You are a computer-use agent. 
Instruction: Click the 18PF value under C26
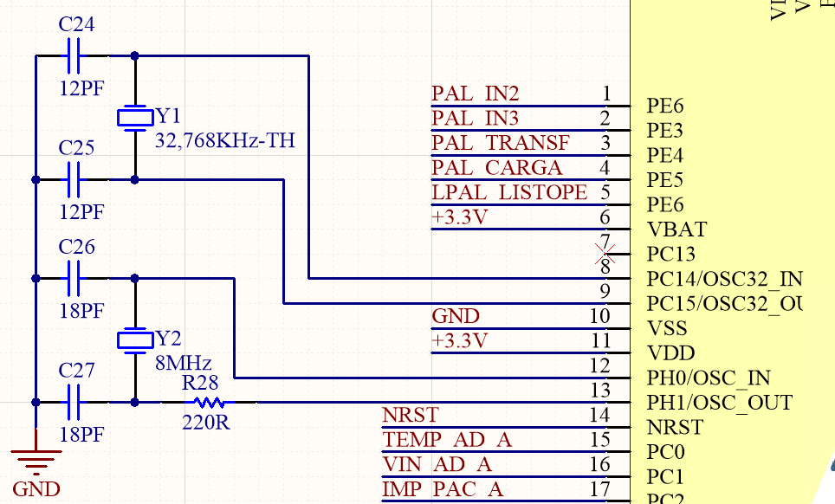(81, 311)
